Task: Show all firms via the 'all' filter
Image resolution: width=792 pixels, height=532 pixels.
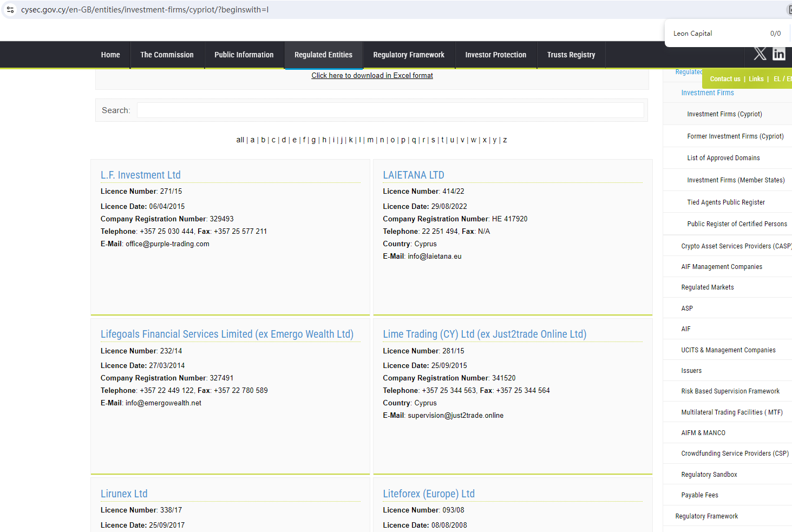Action: (240, 140)
